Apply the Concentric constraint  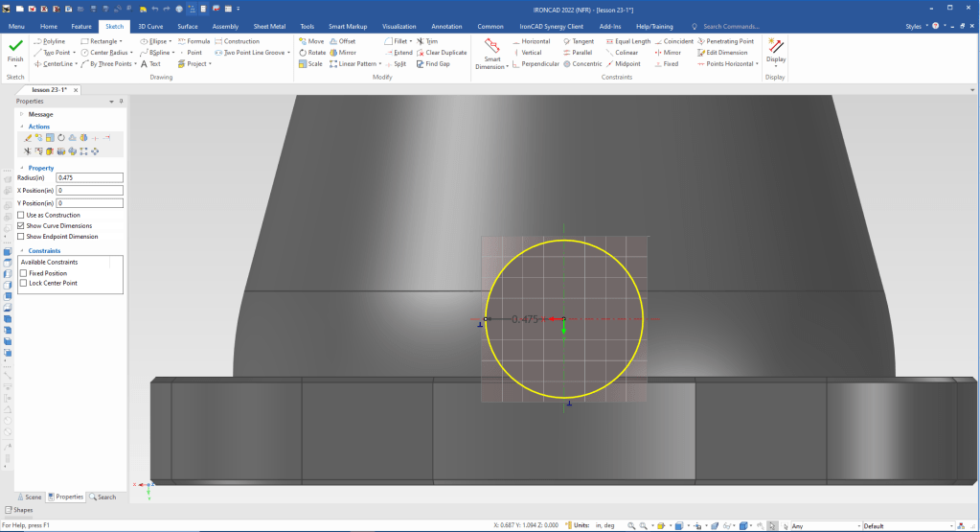click(x=582, y=64)
